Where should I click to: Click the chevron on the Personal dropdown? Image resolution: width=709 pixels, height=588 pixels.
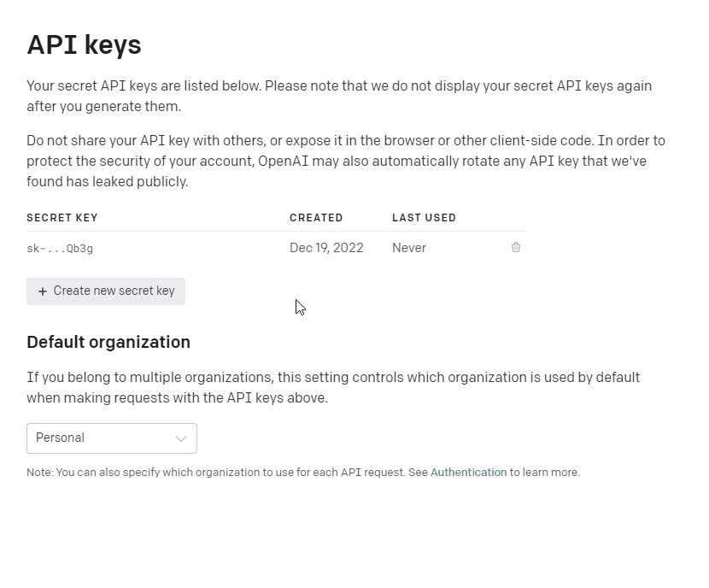click(x=181, y=438)
